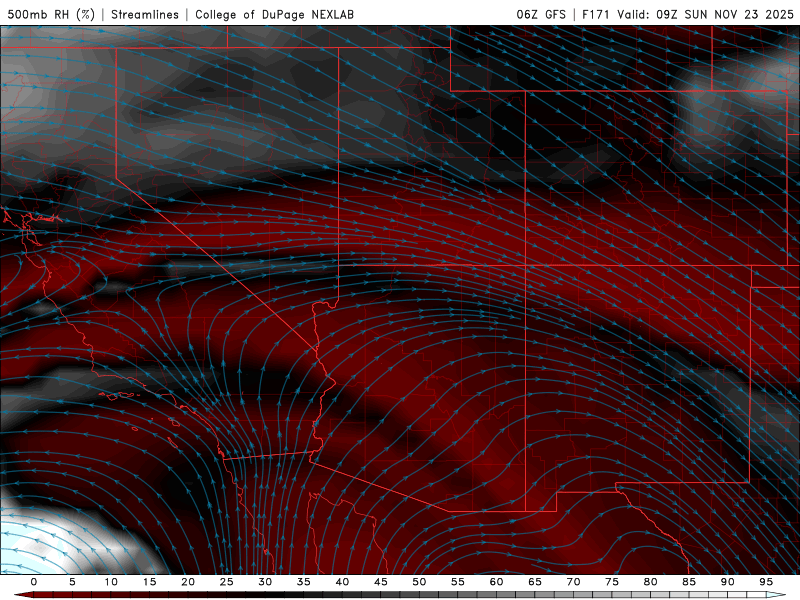
Task: Click the "60" color bar number
Action: point(496,582)
